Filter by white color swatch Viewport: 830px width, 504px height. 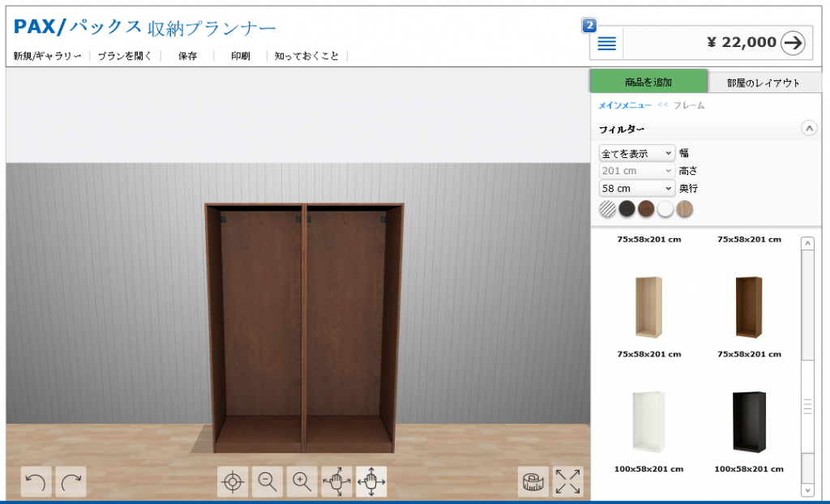665,208
